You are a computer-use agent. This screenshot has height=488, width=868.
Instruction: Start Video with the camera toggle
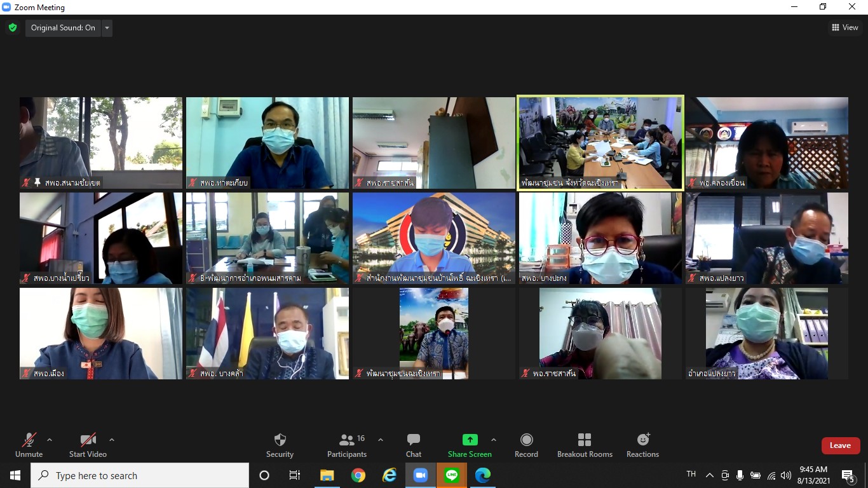click(x=88, y=445)
